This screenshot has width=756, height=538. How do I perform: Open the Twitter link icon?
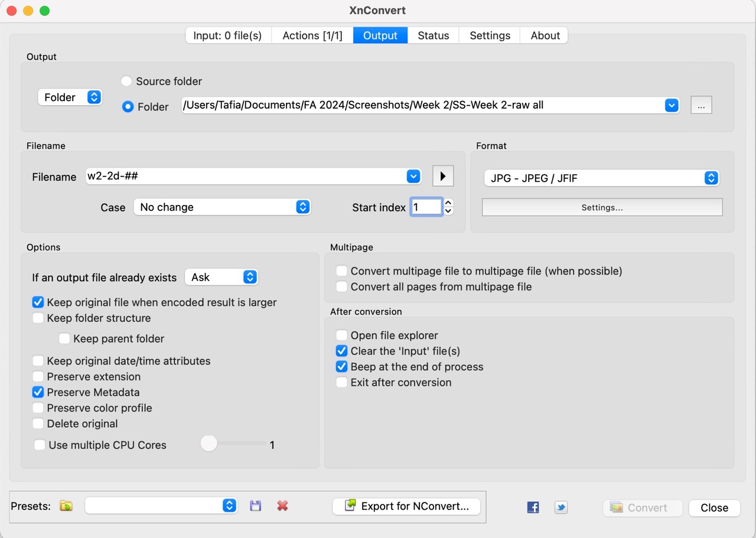tap(561, 507)
